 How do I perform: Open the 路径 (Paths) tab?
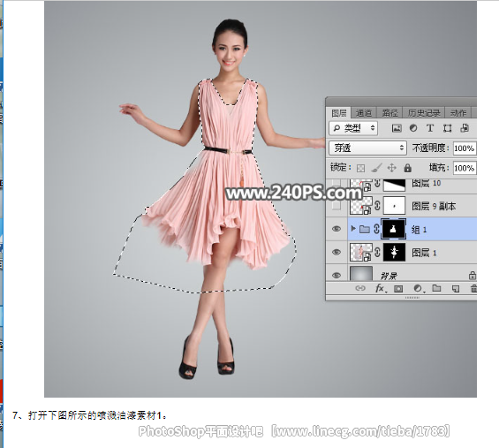point(389,113)
